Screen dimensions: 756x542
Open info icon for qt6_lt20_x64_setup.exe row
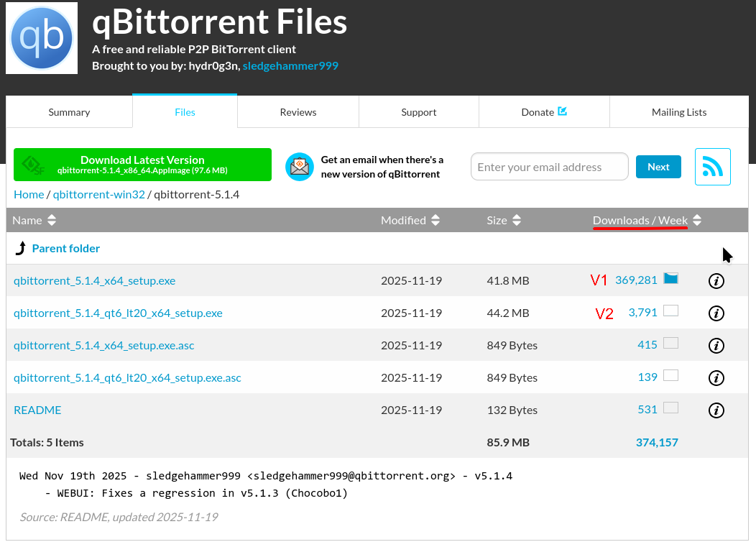click(716, 313)
